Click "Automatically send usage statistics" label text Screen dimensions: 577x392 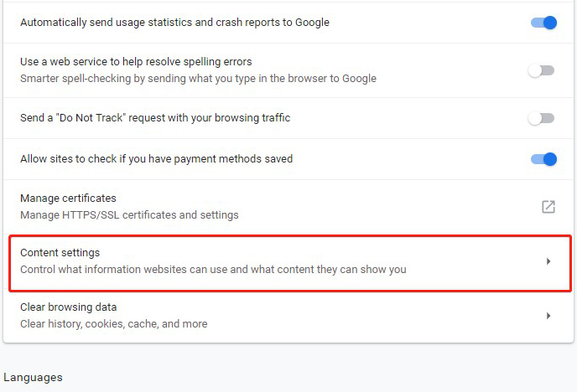coord(174,23)
